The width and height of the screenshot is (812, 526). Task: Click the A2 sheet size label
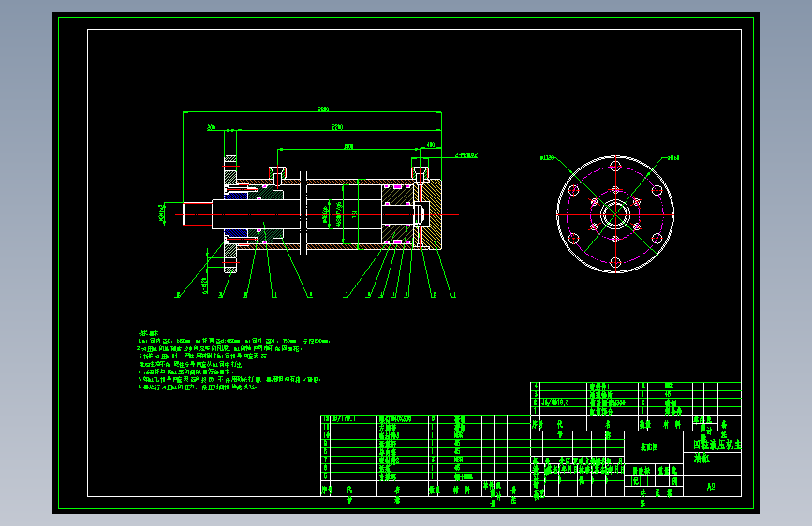tap(711, 488)
